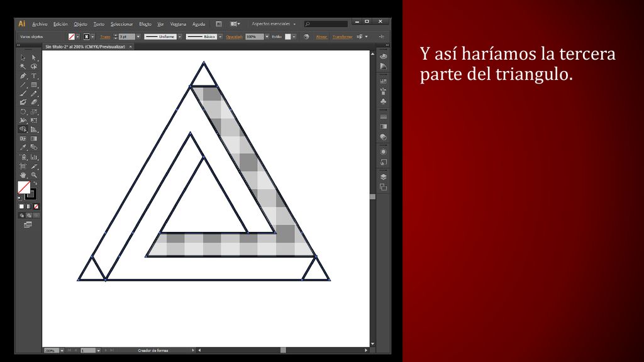This screenshot has width=644, height=362.
Task: Select the Scale tool
Action: click(34, 112)
